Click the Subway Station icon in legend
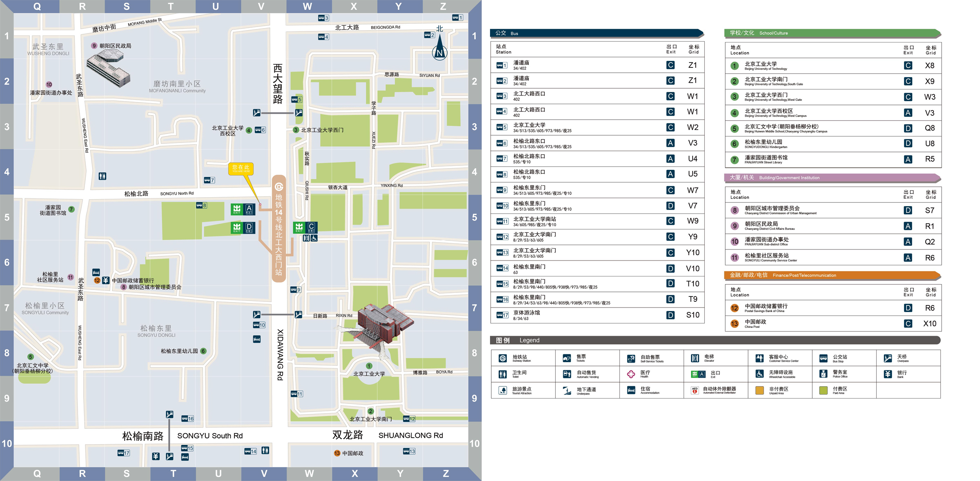The width and height of the screenshot is (980, 481). [503, 359]
